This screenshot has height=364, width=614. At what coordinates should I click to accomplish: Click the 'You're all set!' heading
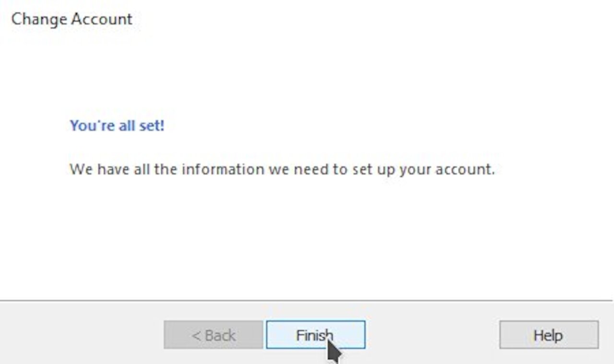click(x=118, y=126)
